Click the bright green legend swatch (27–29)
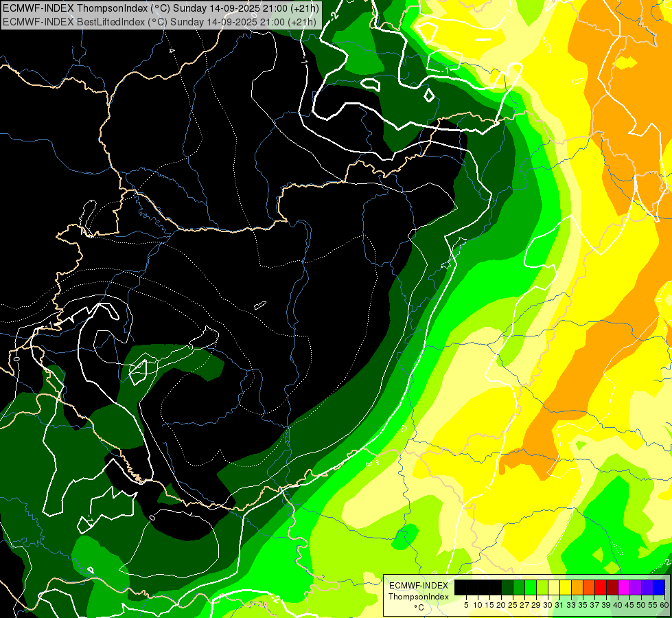The image size is (672, 618). [x=531, y=587]
